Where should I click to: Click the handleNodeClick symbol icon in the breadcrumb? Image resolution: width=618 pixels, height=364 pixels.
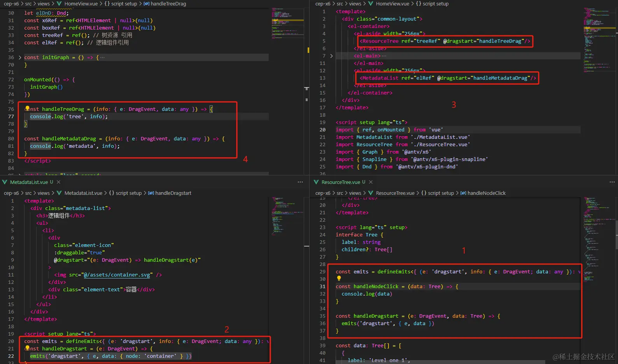463,193
